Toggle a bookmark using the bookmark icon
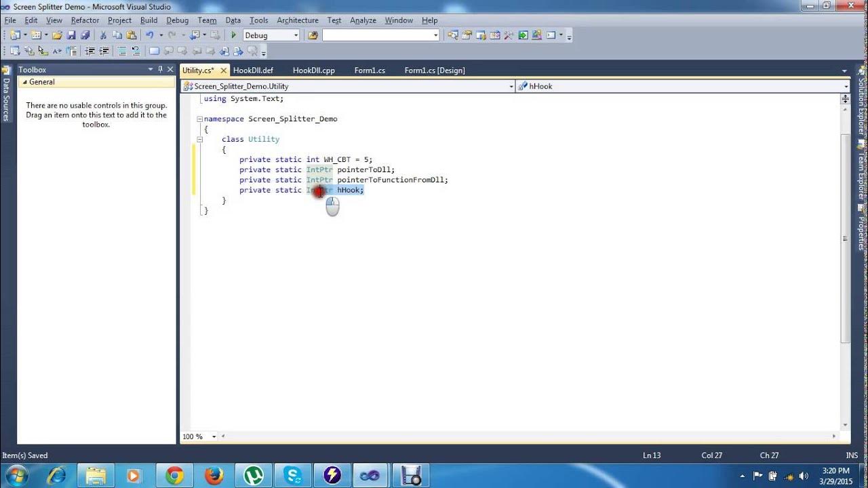Image resolution: width=868 pixels, height=488 pixels. [x=154, y=51]
